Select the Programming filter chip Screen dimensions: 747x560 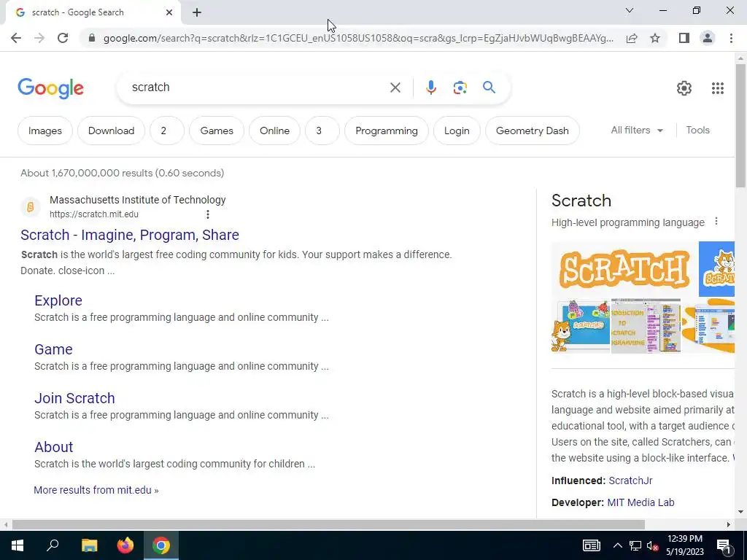point(387,131)
